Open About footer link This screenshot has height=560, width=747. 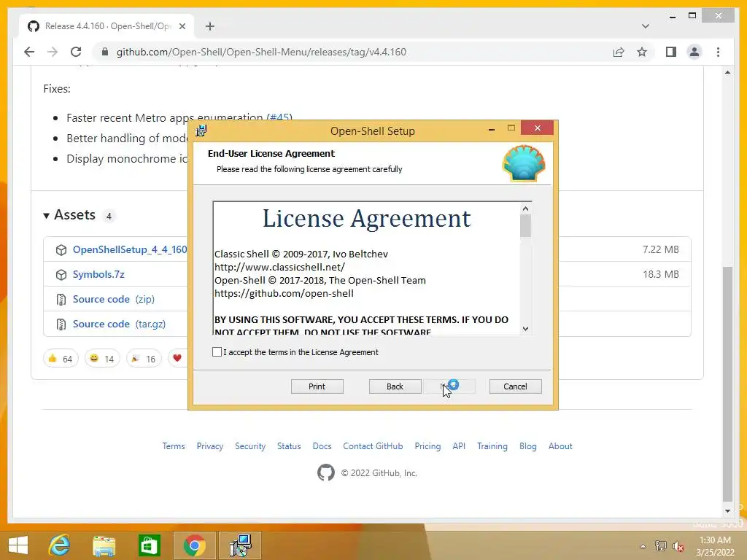(x=560, y=446)
